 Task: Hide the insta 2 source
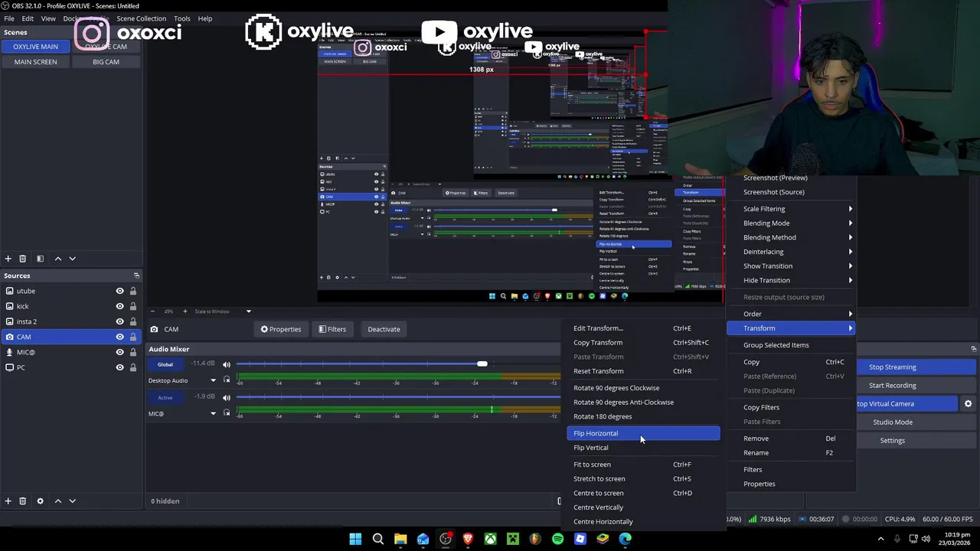click(119, 321)
